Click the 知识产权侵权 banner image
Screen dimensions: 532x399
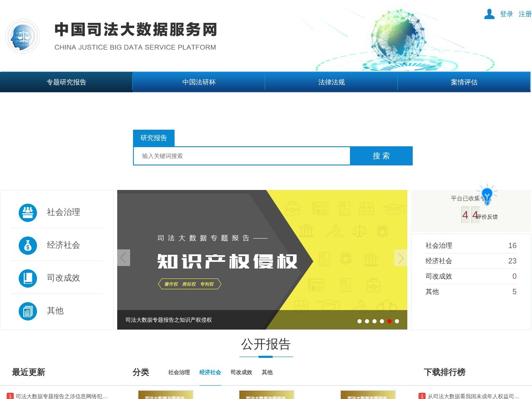pyautogui.click(x=262, y=260)
